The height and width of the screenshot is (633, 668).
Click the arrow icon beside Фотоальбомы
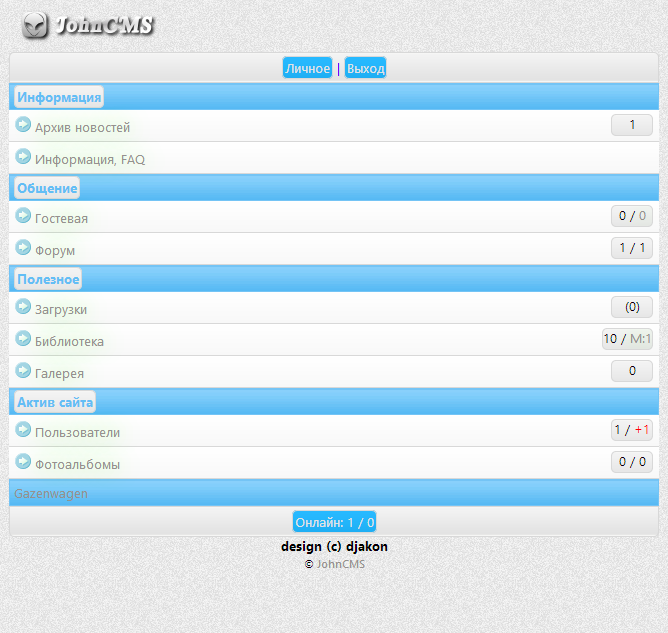pos(23,461)
